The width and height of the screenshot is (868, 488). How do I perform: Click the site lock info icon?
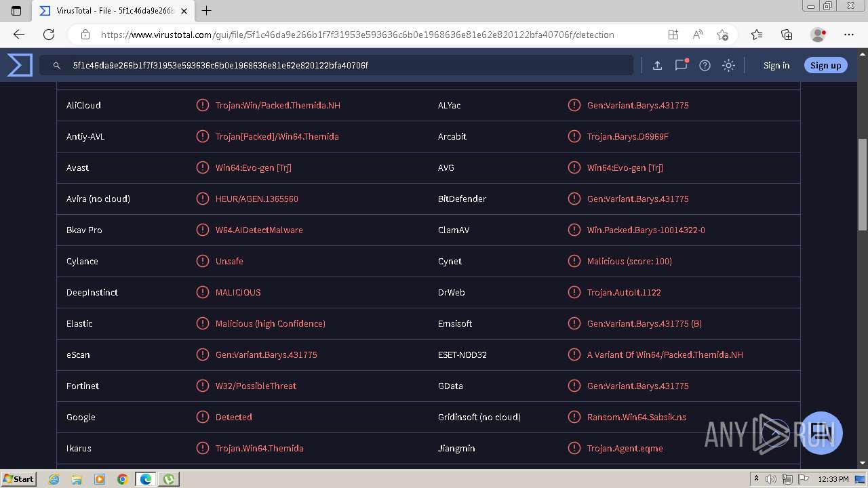tap(85, 35)
